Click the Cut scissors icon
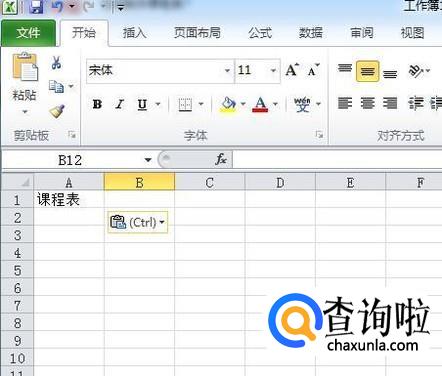442x376 pixels. click(56, 63)
